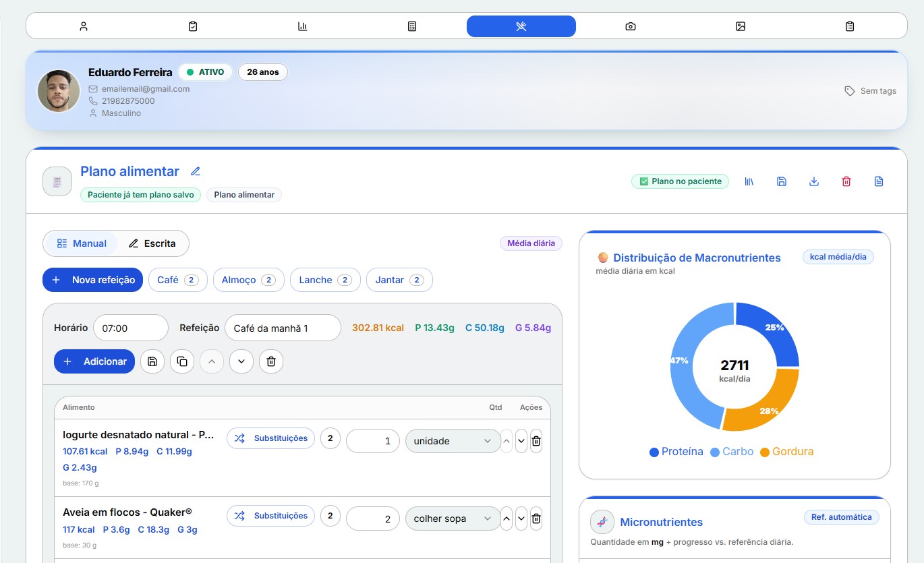Click the save disk icon in plan header
Screen dimensions: 924x563
[782, 181]
